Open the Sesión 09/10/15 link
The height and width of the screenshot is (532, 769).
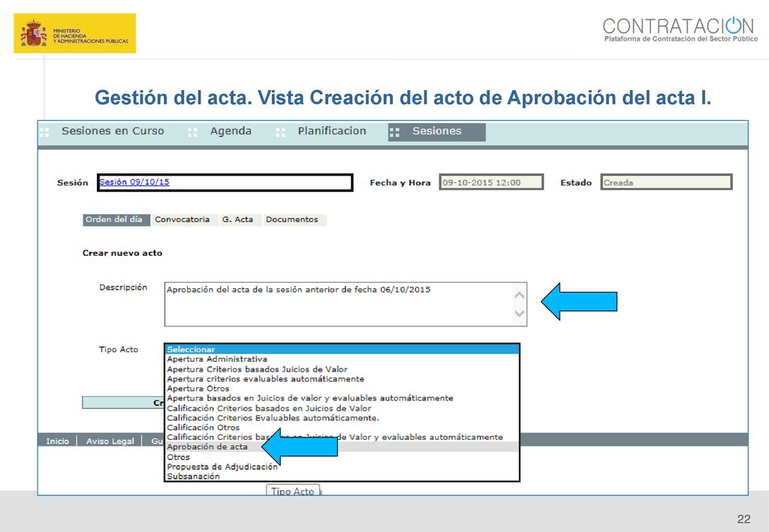click(x=134, y=182)
